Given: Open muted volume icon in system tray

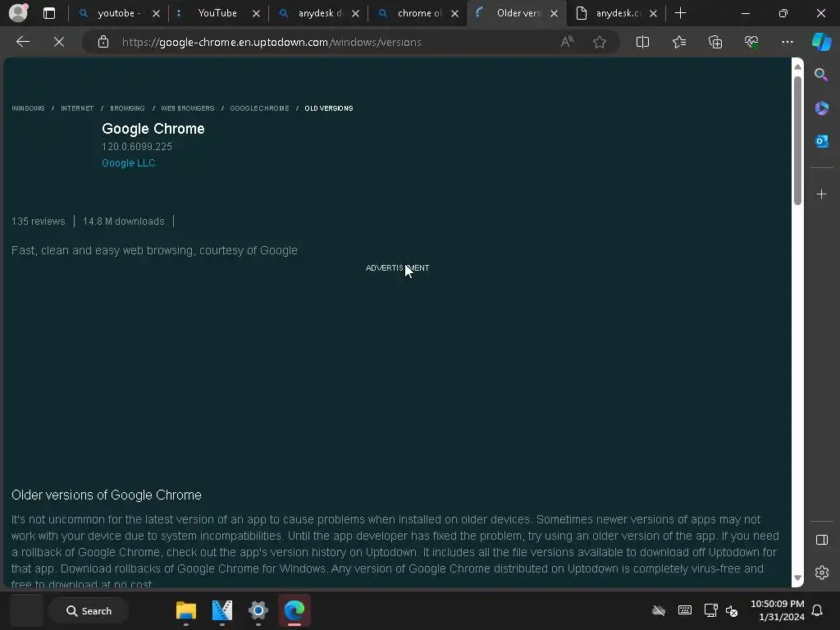Looking at the screenshot, I should tap(732, 610).
